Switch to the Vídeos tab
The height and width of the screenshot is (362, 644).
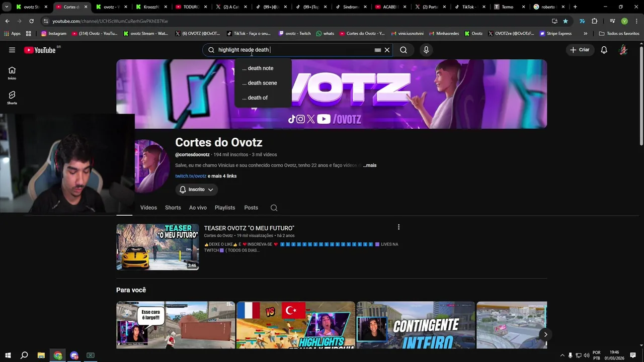148,208
